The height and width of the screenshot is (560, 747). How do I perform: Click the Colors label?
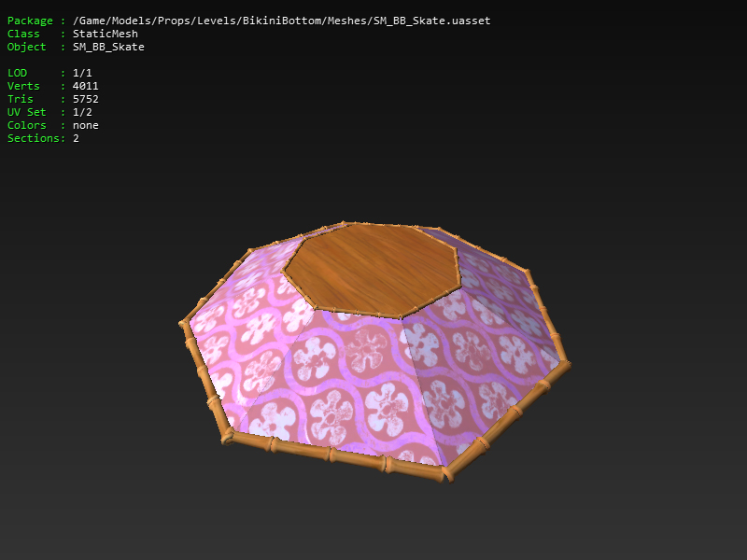27,125
